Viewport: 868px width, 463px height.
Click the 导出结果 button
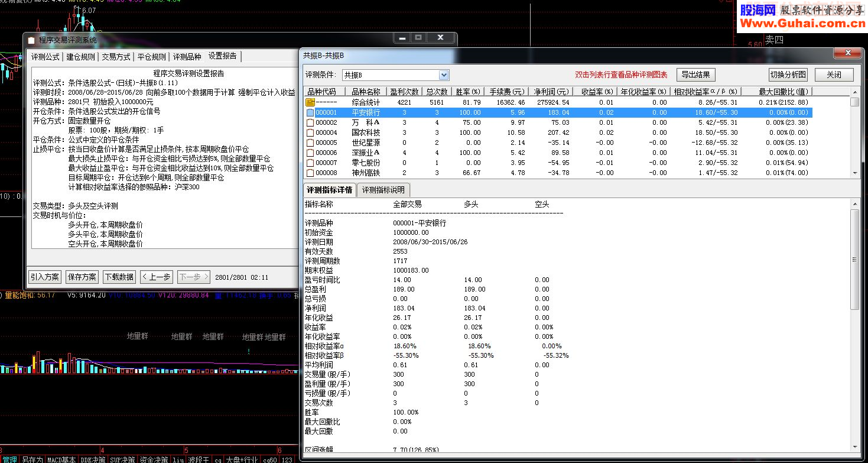click(696, 75)
